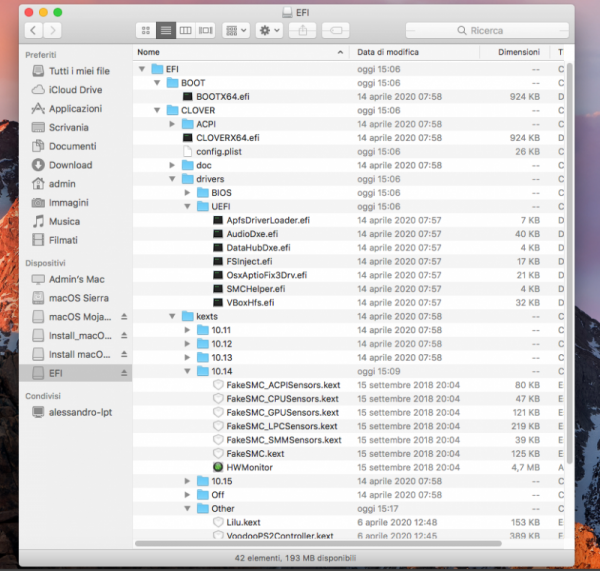Expand the ACPI folder

tap(172, 124)
